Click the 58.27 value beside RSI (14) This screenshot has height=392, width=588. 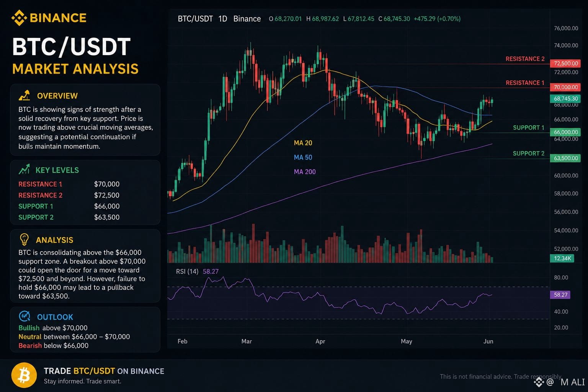pyautogui.click(x=211, y=272)
